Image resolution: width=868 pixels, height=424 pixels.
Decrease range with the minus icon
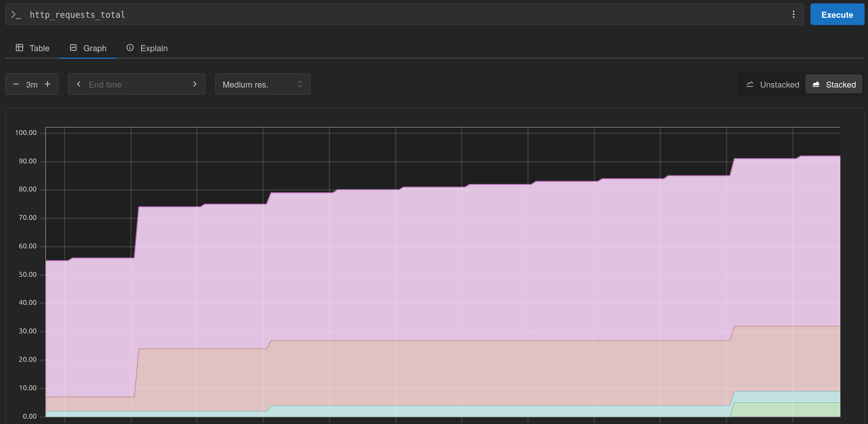pos(16,84)
